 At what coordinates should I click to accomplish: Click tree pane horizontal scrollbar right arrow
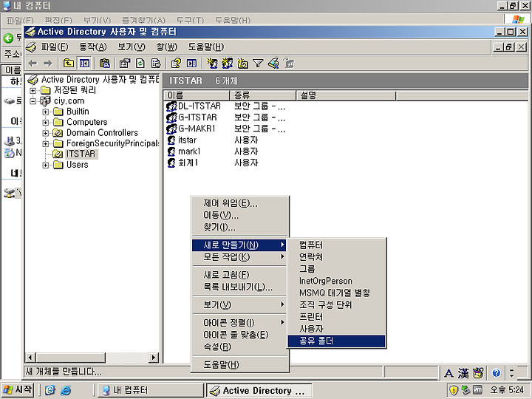(x=154, y=358)
